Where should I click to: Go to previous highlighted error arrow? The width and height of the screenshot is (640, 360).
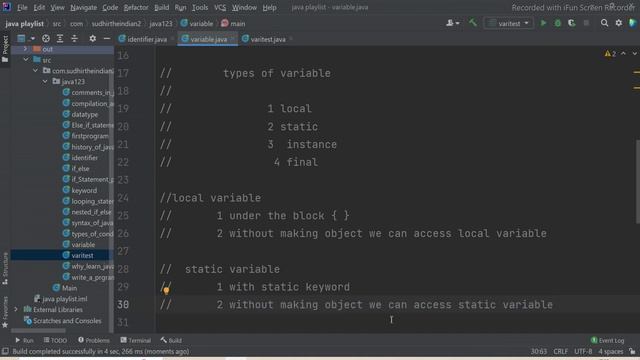coord(623,53)
